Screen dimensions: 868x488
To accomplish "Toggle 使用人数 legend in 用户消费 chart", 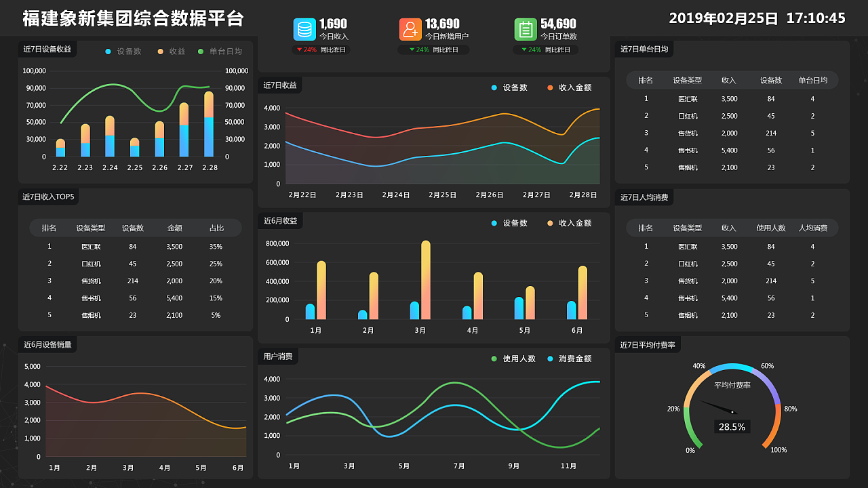I will (513, 359).
